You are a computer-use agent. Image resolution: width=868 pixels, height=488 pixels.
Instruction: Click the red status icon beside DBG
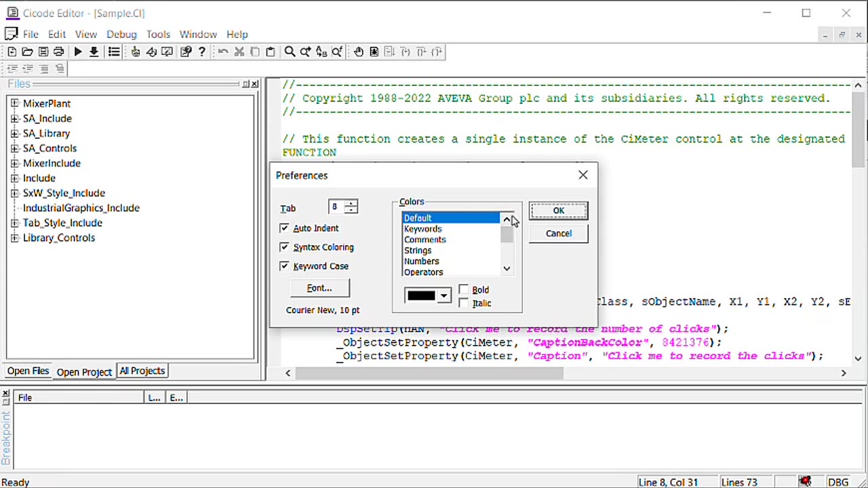[x=805, y=482]
